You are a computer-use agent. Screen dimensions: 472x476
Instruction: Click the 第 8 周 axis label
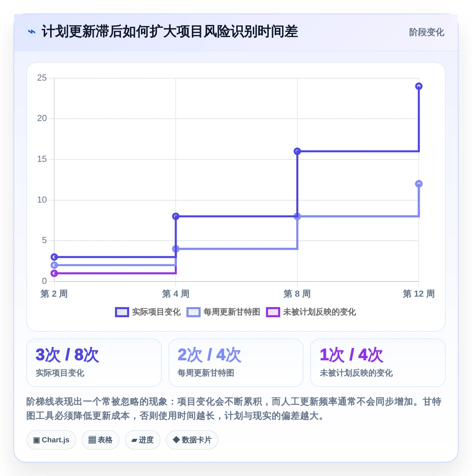[297, 294]
